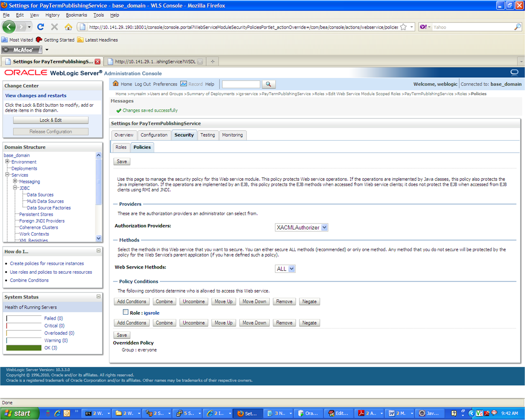Open the Word taskbar group '2 M...'
The width and height of the screenshot is (525, 420).
(x=400, y=413)
